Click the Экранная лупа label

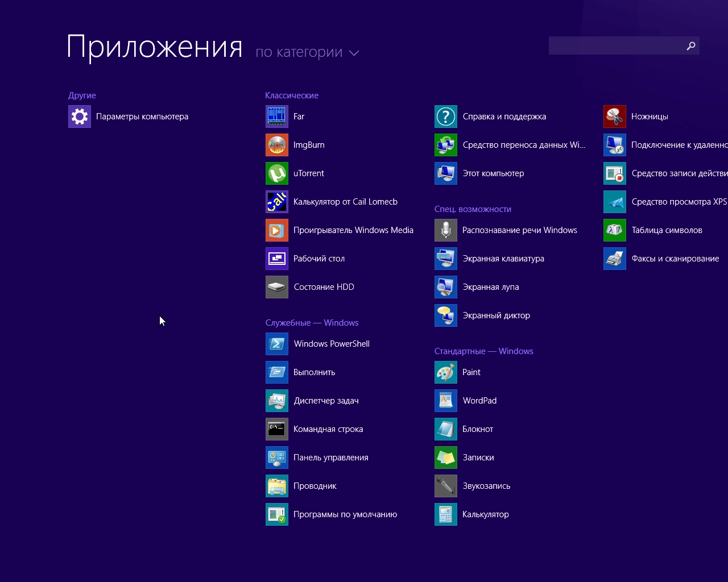491,287
